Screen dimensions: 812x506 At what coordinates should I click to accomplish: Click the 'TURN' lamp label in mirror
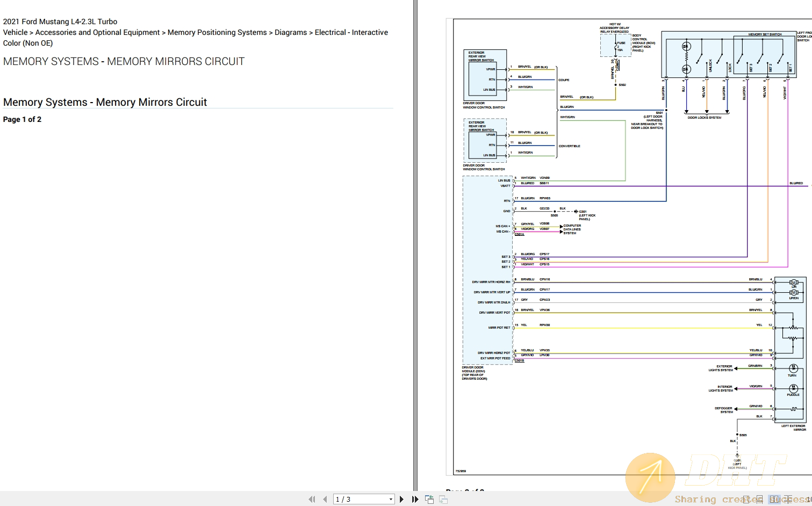pos(792,375)
